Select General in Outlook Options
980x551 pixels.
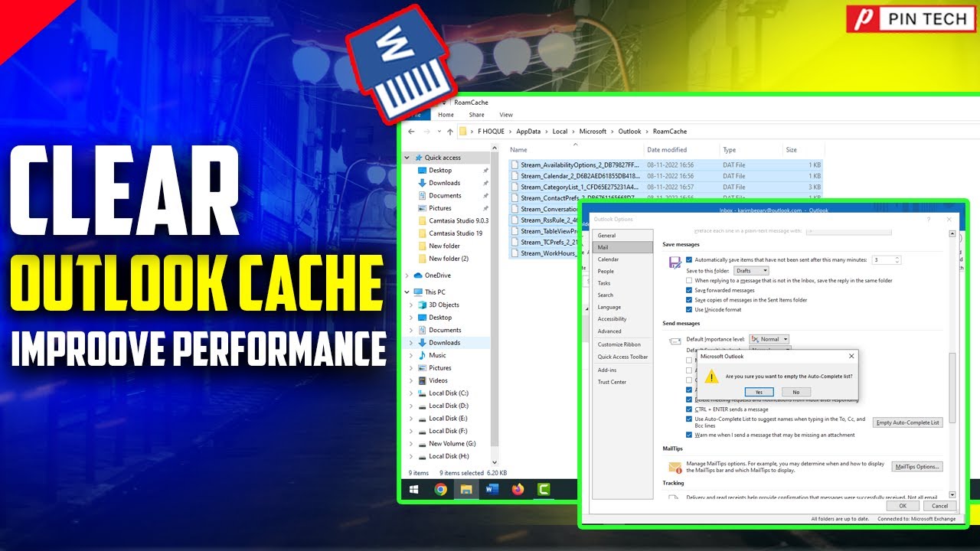(623, 236)
